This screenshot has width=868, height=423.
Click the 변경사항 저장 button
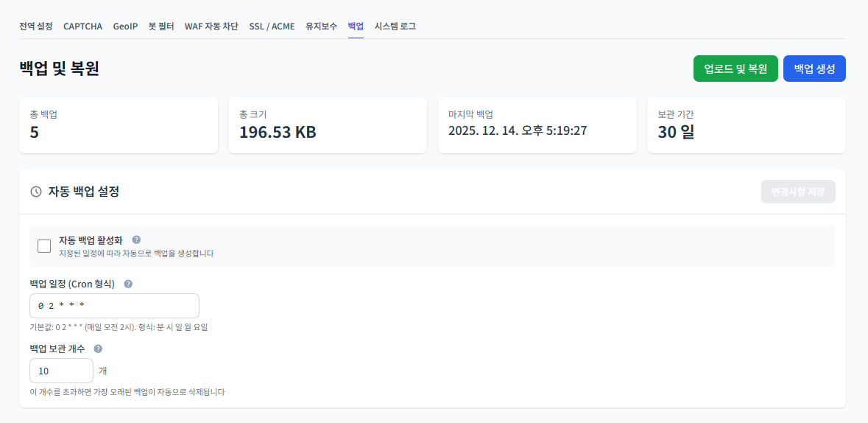point(798,192)
